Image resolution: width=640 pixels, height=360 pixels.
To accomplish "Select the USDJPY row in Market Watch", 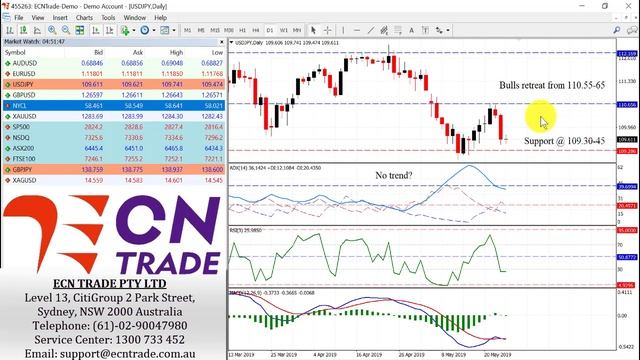I will [114, 84].
